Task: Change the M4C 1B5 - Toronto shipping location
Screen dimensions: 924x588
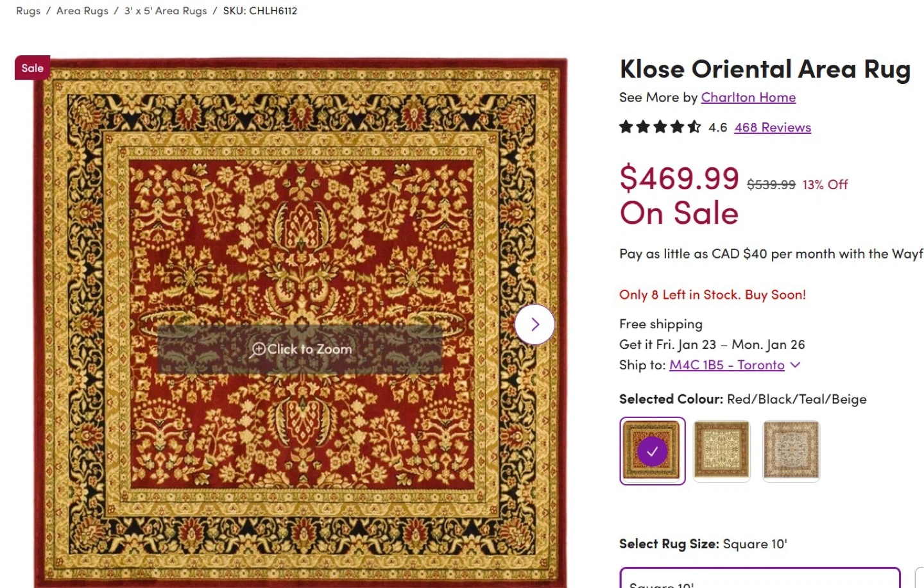Action: (x=726, y=365)
